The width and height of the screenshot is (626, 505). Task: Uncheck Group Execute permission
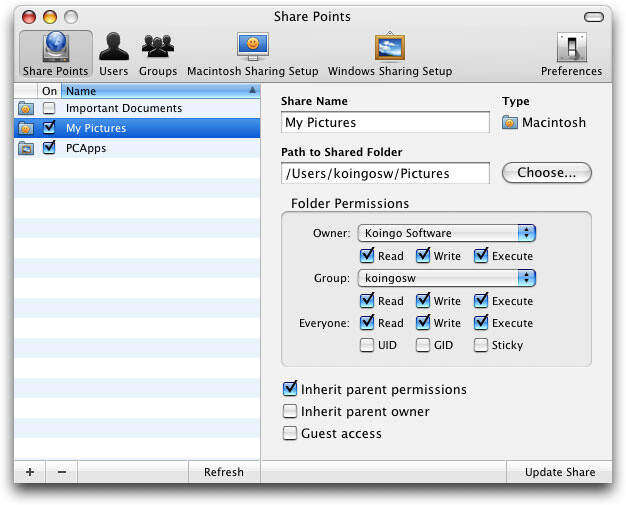(x=481, y=301)
